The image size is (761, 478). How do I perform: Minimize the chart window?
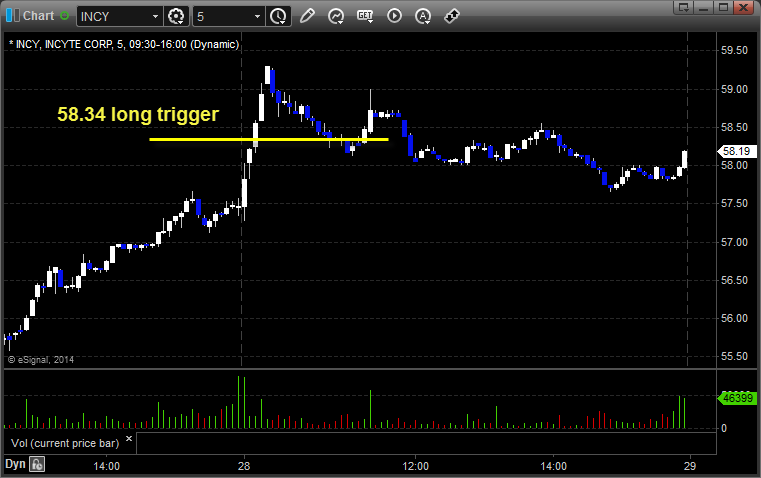[x=704, y=7]
